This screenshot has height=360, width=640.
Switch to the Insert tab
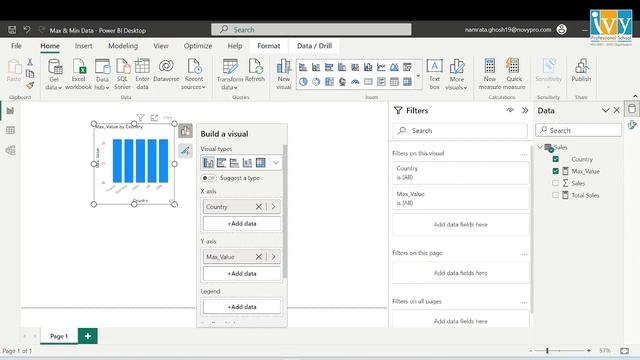coord(83,46)
